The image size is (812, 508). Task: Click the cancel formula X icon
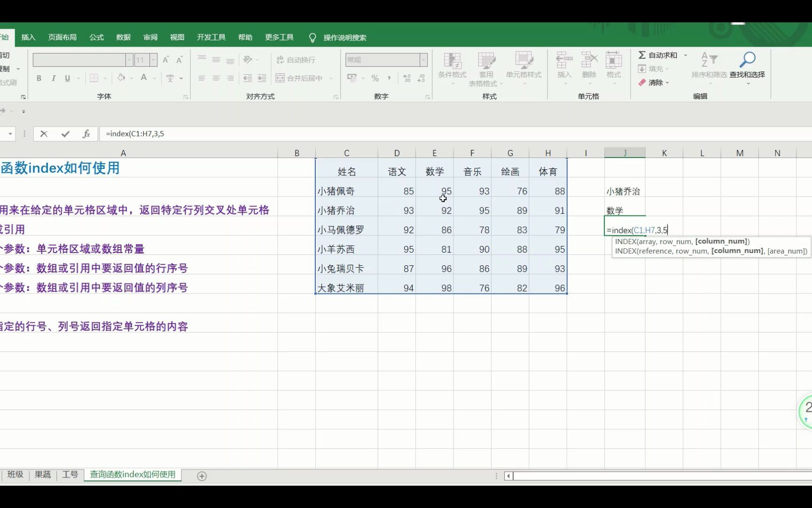44,134
